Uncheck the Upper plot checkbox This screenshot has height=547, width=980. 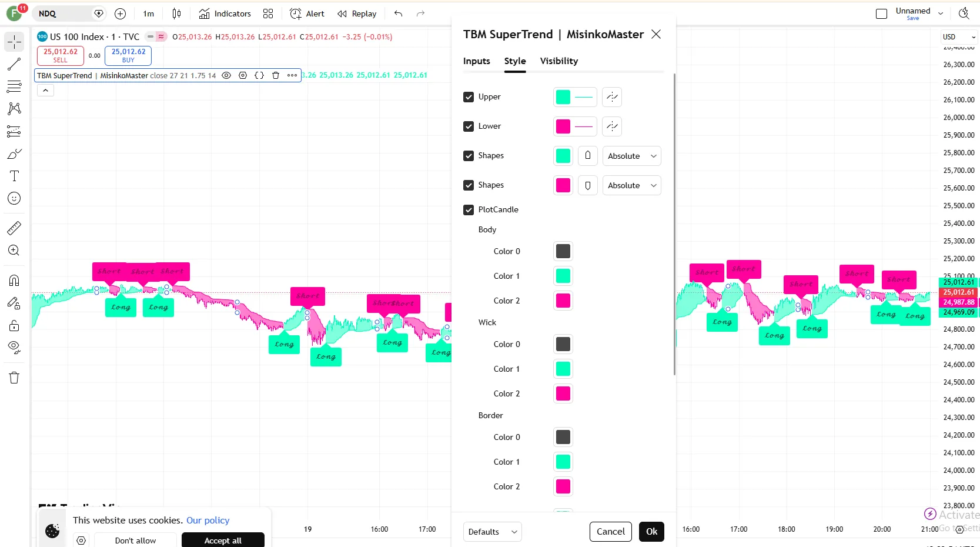coord(469,97)
